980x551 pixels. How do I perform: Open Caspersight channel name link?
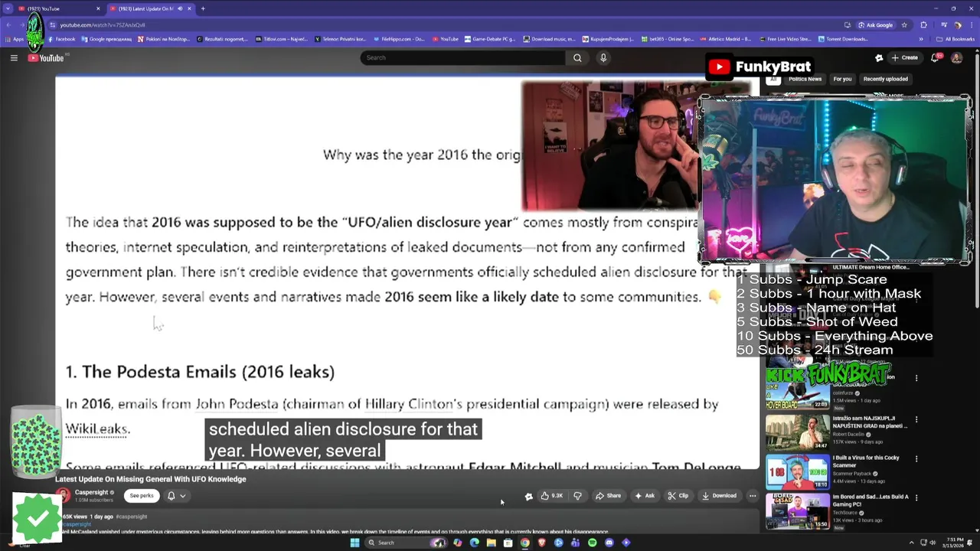tap(91, 493)
